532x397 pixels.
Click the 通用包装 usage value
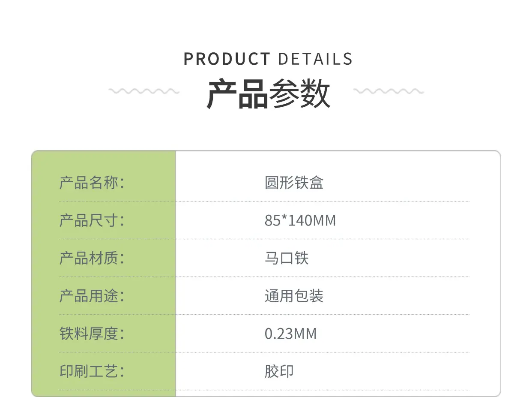point(294,296)
